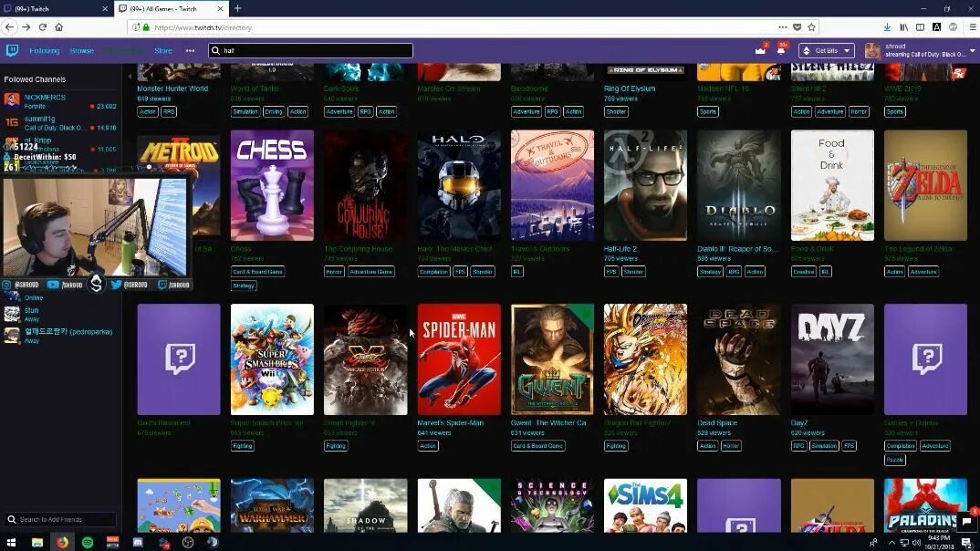Click the Gwent game box art
The height and width of the screenshot is (551, 980).
(552, 359)
